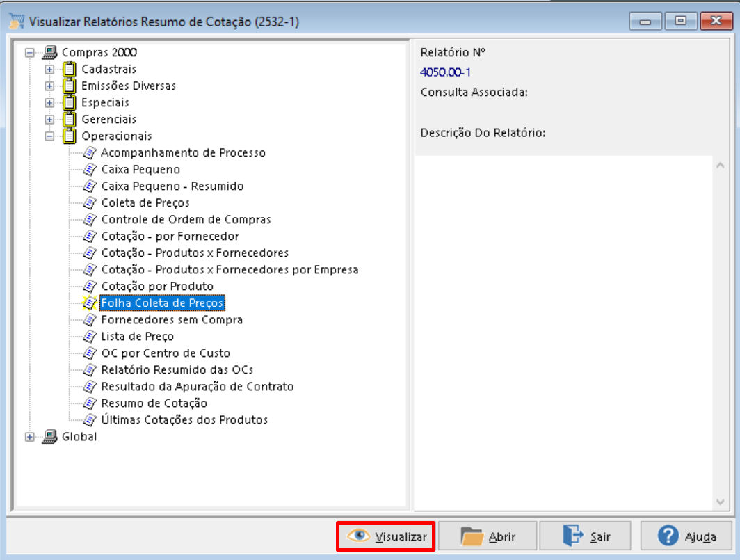Click the Emissões Diversas clipboard icon
740x560 pixels.
pyautogui.click(x=70, y=86)
